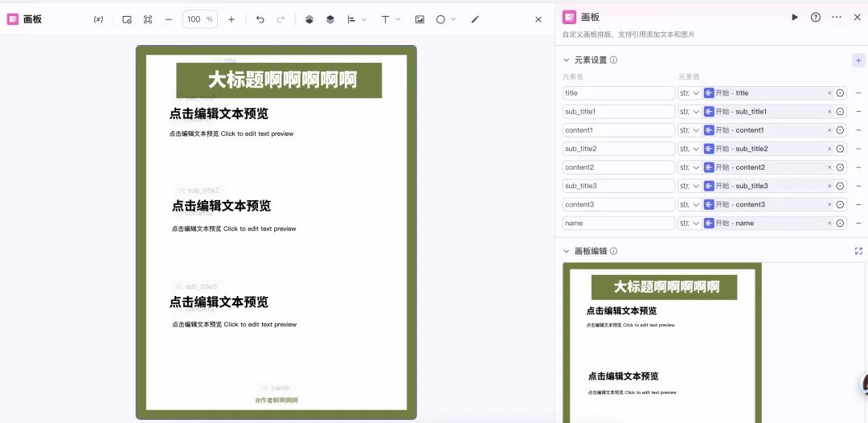The height and width of the screenshot is (423, 868).
Task: Open type dropdown for content2 row
Action: point(690,167)
